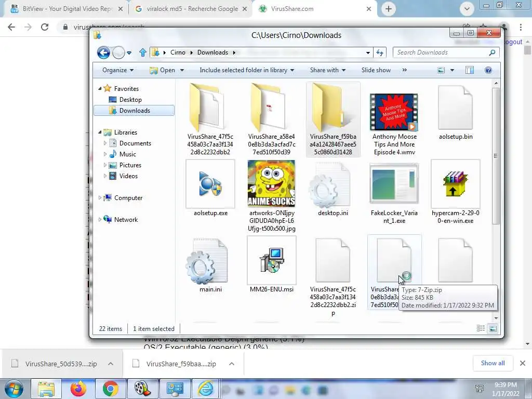Switch to the BitView browser tab
532x399 pixels.
click(x=66, y=9)
